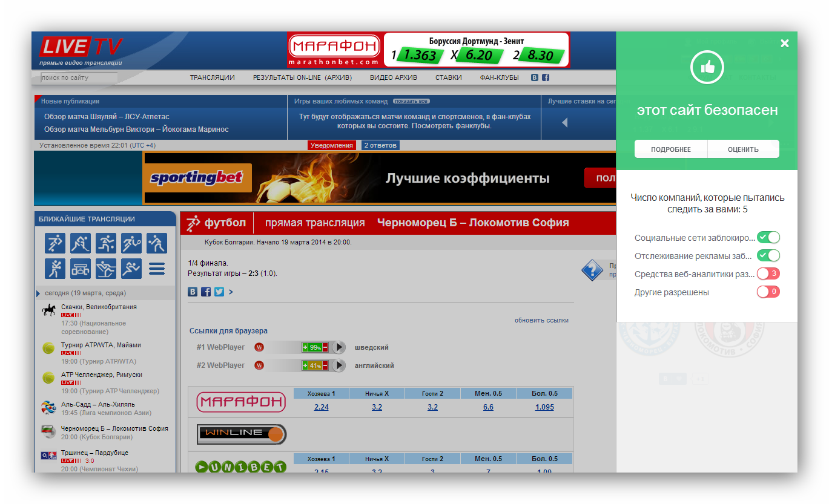Viewport: 829px width, 504px height.
Task: Vote up the #2 WebPlayer green plus
Action: pyautogui.click(x=305, y=365)
